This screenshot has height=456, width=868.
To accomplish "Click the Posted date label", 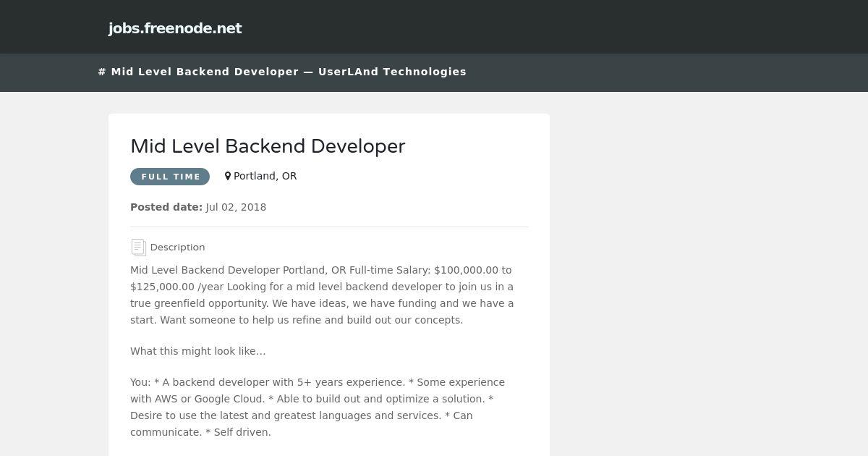I will 166,207.
